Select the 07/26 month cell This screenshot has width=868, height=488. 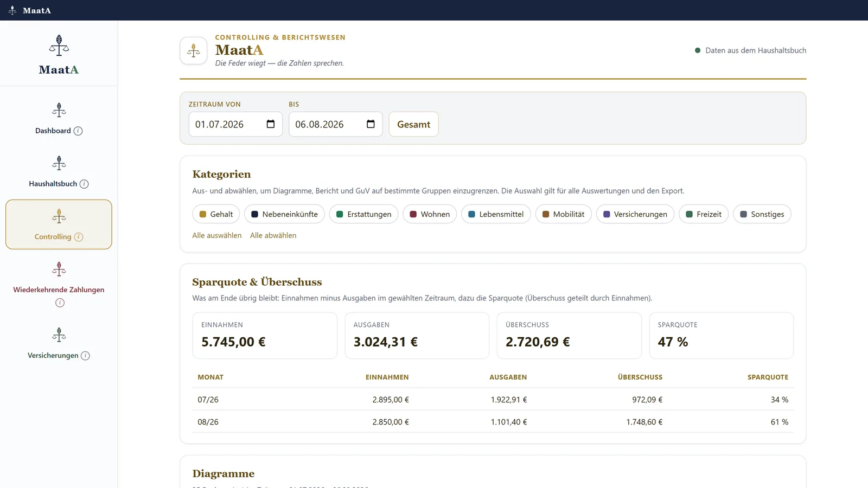(208, 400)
